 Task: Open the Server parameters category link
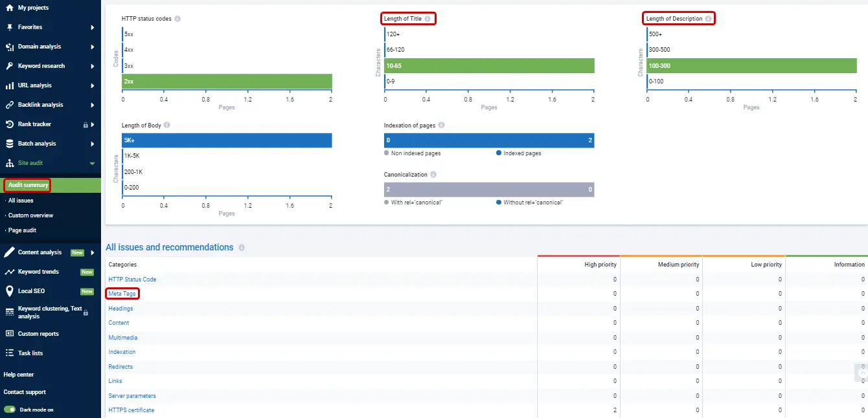(132, 396)
